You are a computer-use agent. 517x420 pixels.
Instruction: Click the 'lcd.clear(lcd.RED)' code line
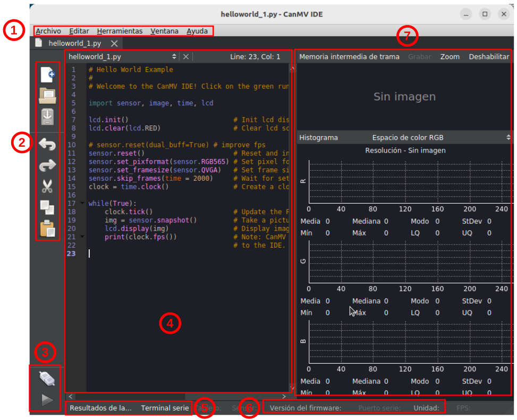(x=125, y=128)
